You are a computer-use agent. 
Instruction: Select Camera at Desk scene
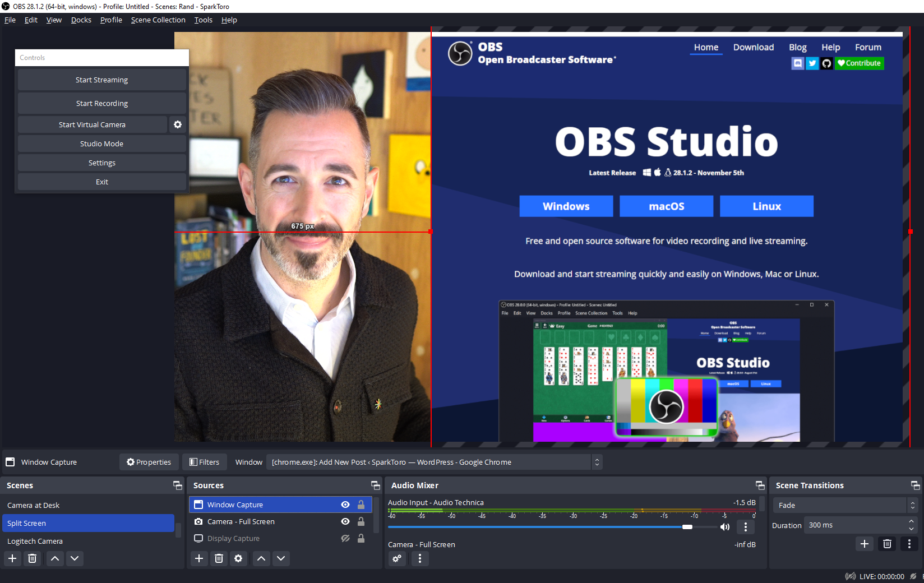point(89,505)
